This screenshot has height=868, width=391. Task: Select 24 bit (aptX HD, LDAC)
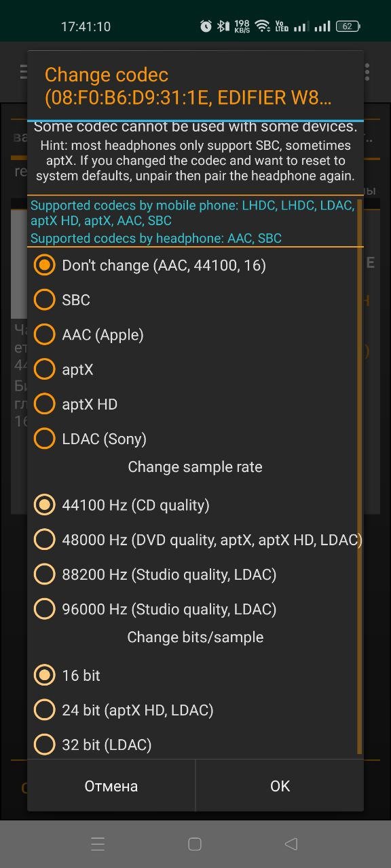[195, 710]
